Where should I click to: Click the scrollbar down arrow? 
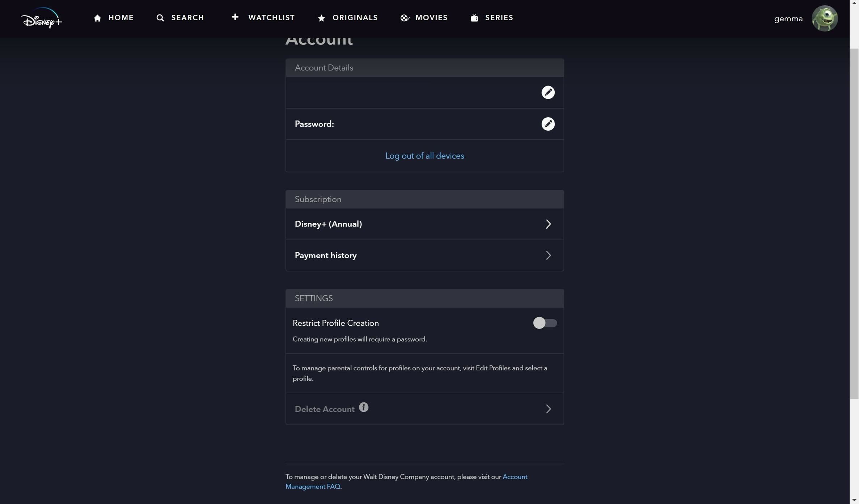click(854, 500)
